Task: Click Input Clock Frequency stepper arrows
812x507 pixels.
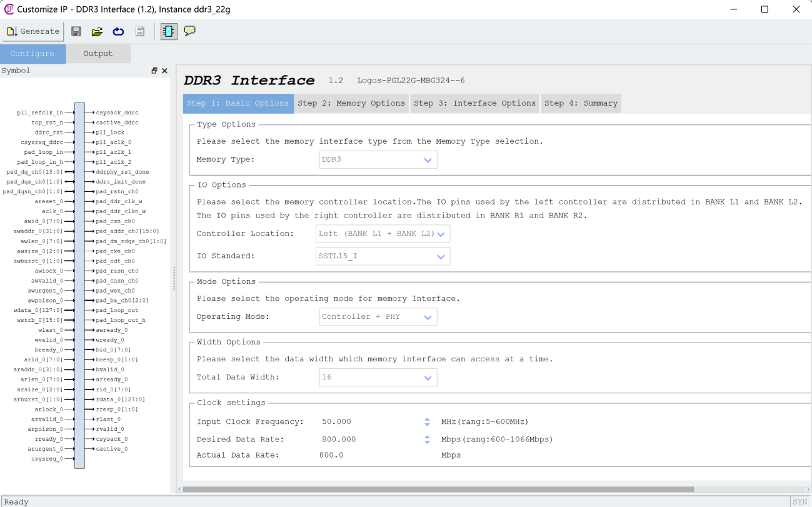Action: [427, 422]
